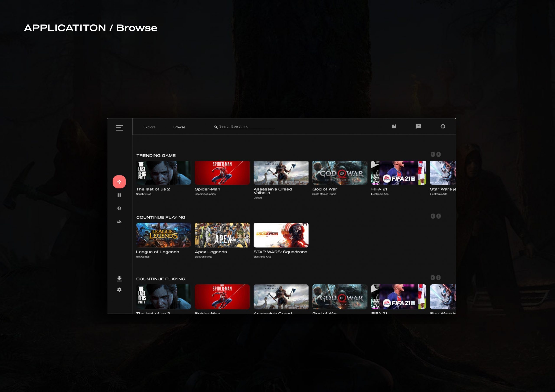Click the 'Ubisoft' publisher text

(257, 198)
